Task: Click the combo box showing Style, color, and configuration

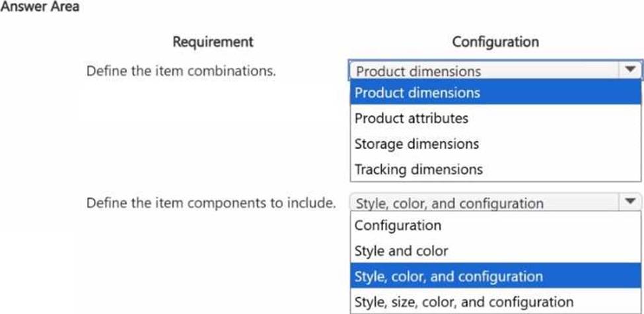Action: (x=485, y=203)
